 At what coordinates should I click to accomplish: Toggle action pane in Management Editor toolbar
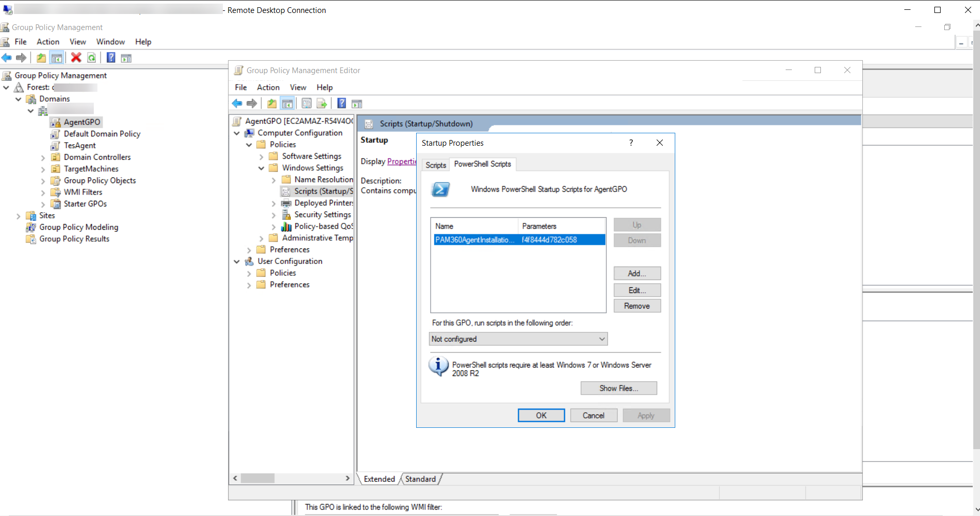point(357,103)
